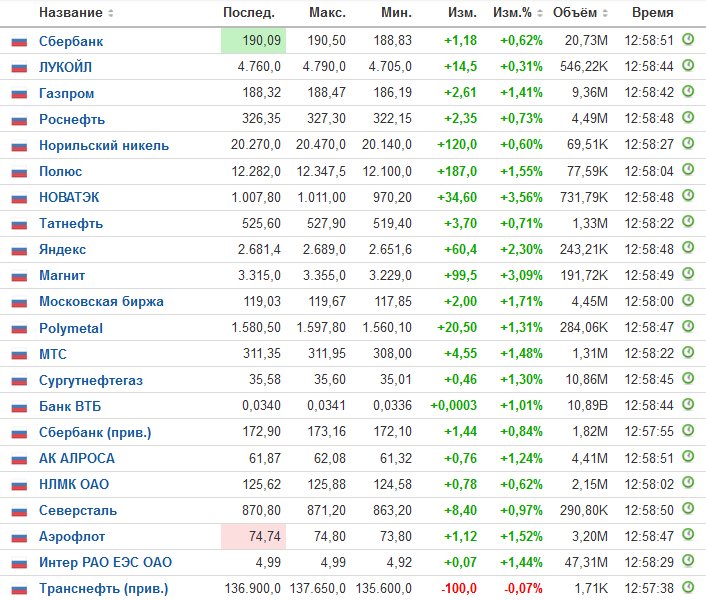Screen dimensions: 706x600
Task: Click the clock icon in the НОВАТЭК row
Action: 688,196
